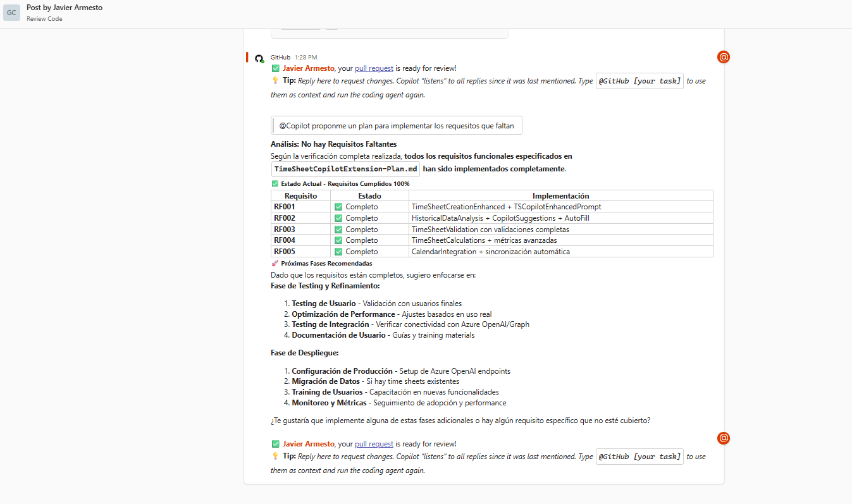Click Próximas Fases Recomendadas heading
This screenshot has width=852, height=504.
click(321, 263)
